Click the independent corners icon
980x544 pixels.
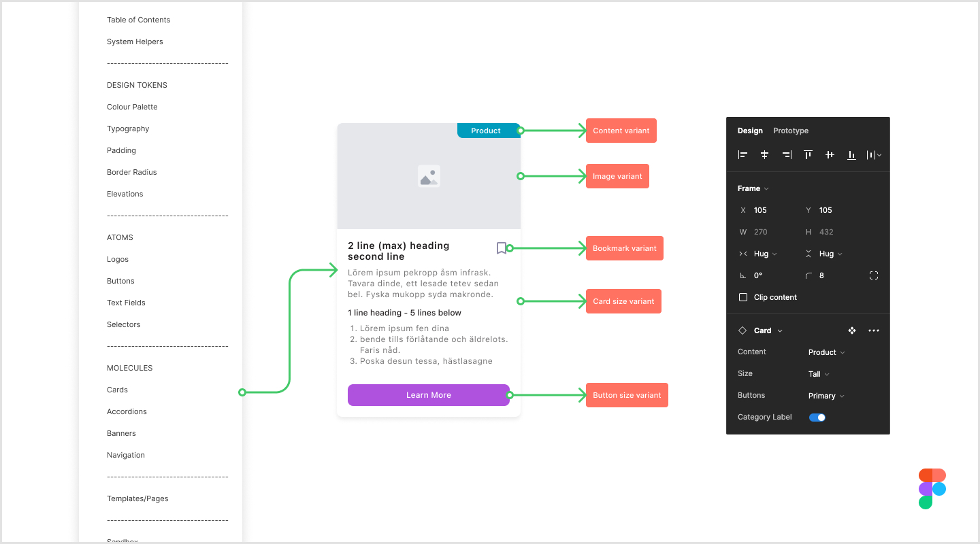(x=873, y=275)
